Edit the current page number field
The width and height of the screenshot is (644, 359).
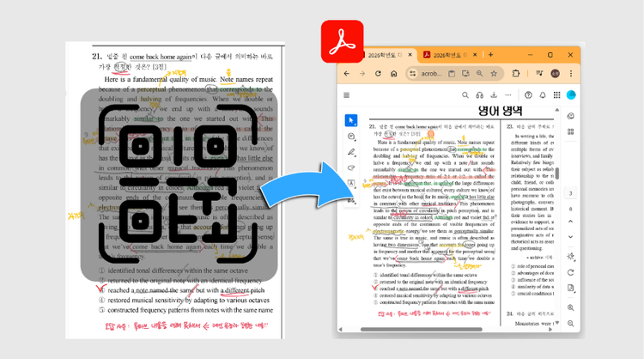(x=570, y=193)
